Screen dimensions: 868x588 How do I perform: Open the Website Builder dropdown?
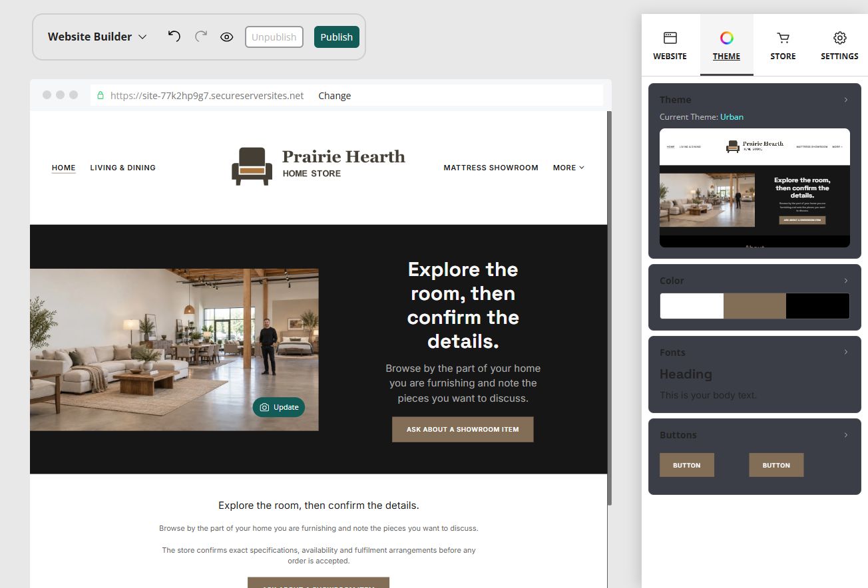coord(97,37)
